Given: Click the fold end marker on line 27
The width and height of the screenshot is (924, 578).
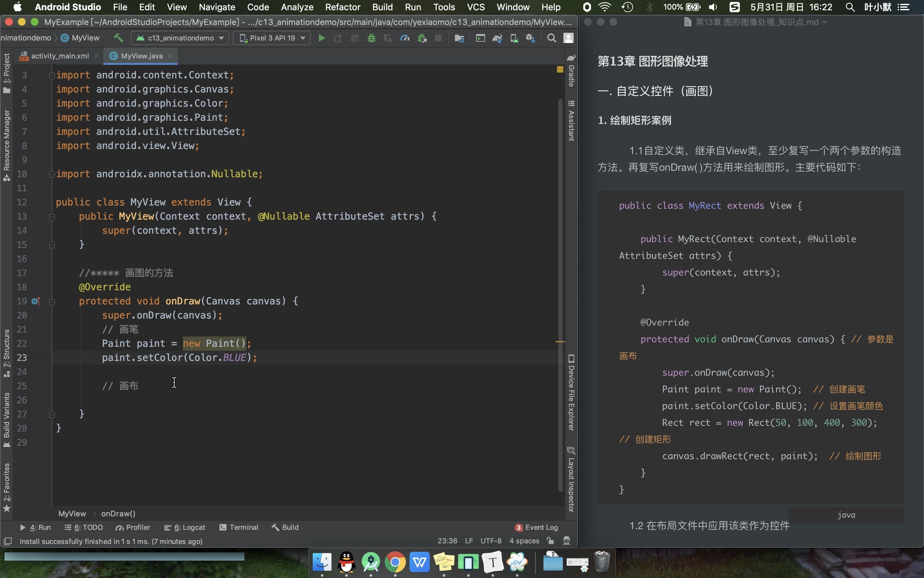Looking at the screenshot, I should (x=52, y=414).
